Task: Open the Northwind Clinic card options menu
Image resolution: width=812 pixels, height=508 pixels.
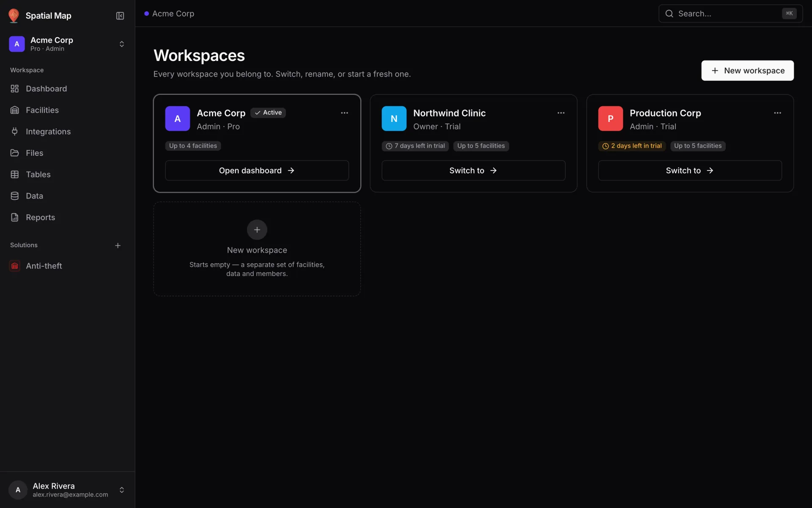Action: tap(561, 113)
